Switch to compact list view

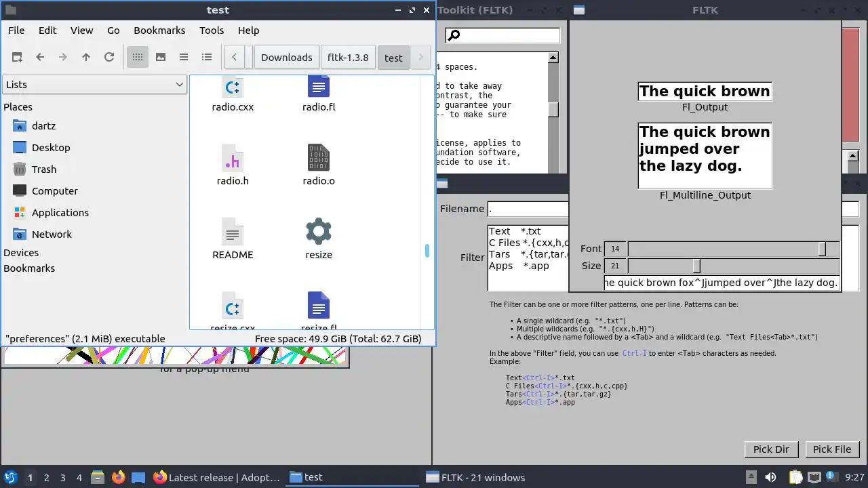[x=184, y=58]
